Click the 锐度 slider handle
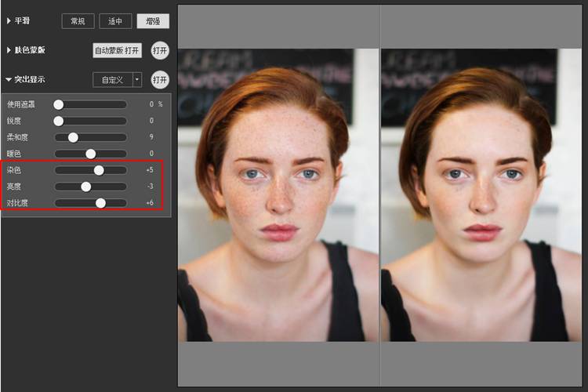This screenshot has width=588, height=392. coord(59,121)
